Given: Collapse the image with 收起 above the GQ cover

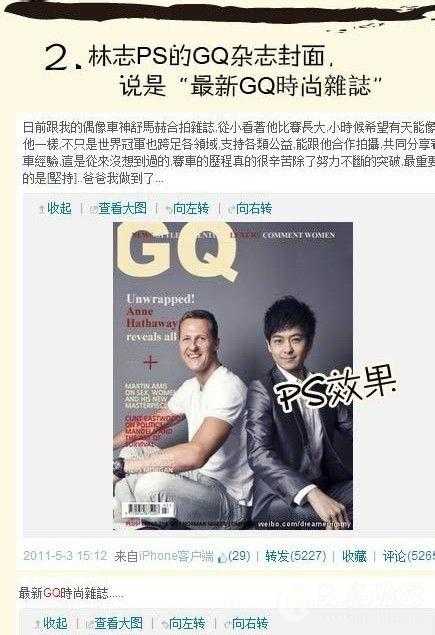Looking at the screenshot, I should [59, 209].
